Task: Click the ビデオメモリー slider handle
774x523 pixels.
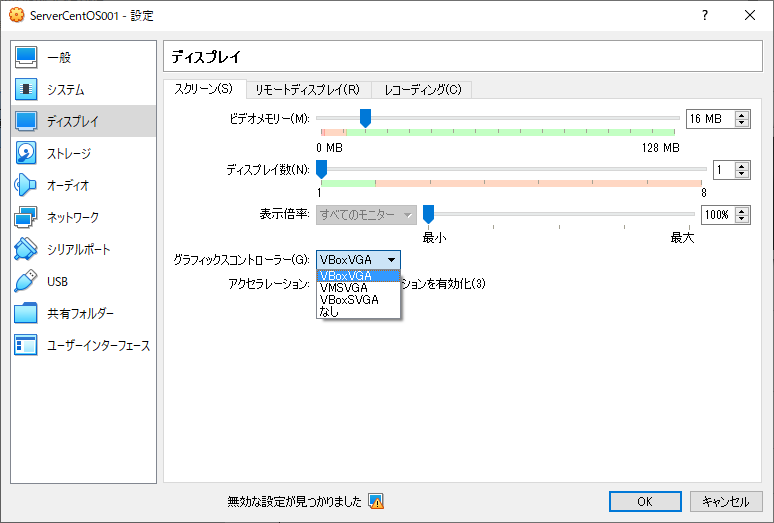Action: coord(365,118)
